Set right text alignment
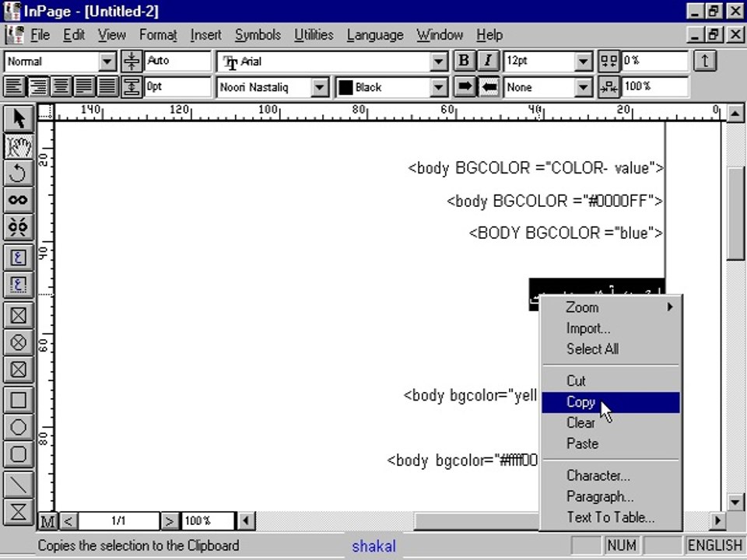The height and width of the screenshot is (560, 747). click(x=37, y=87)
